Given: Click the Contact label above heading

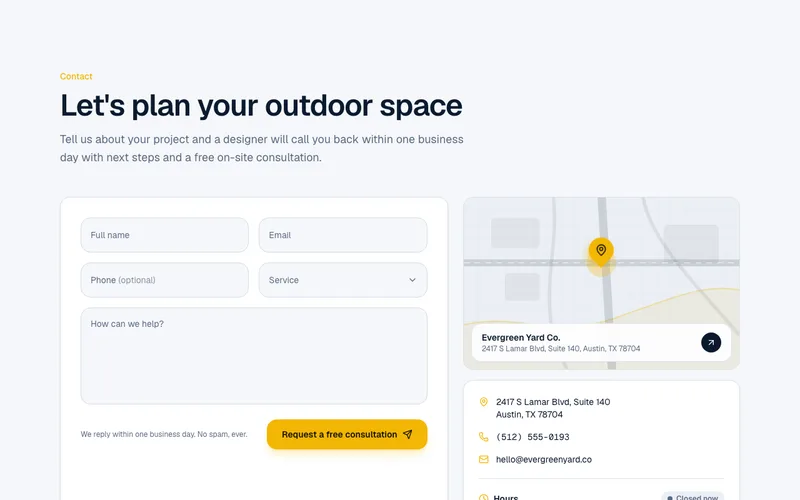Looking at the screenshot, I should click(x=76, y=77).
